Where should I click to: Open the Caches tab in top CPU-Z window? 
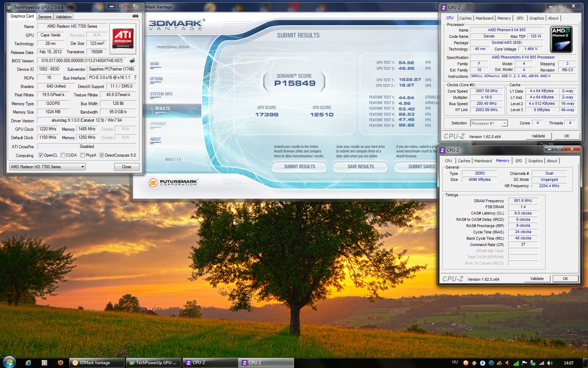tap(465, 18)
